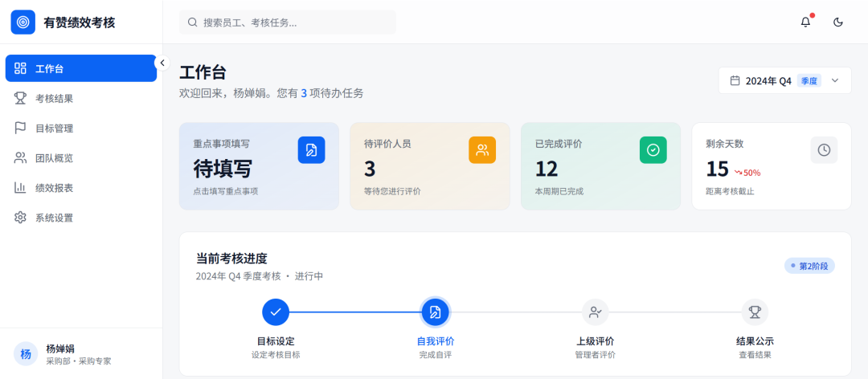Open the 团队概览 sidebar menu item
The image size is (868, 379).
(81, 158)
